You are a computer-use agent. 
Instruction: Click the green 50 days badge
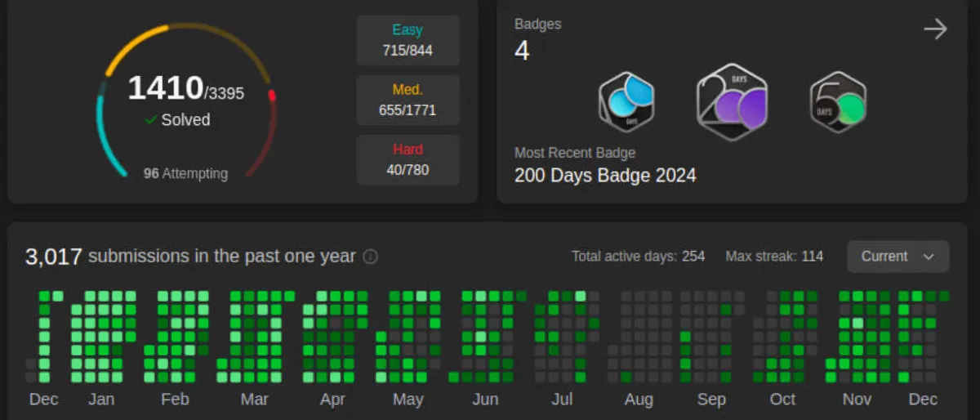pos(838,102)
